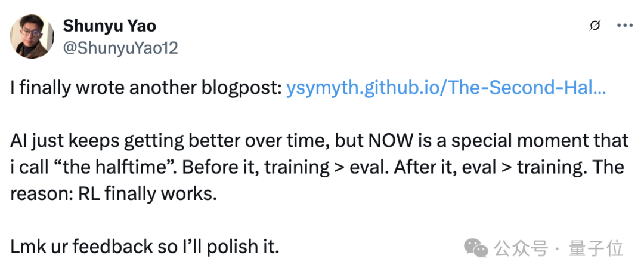Open the ysymyth.github.io blogpost link
644x274 pixels.
click(446, 88)
